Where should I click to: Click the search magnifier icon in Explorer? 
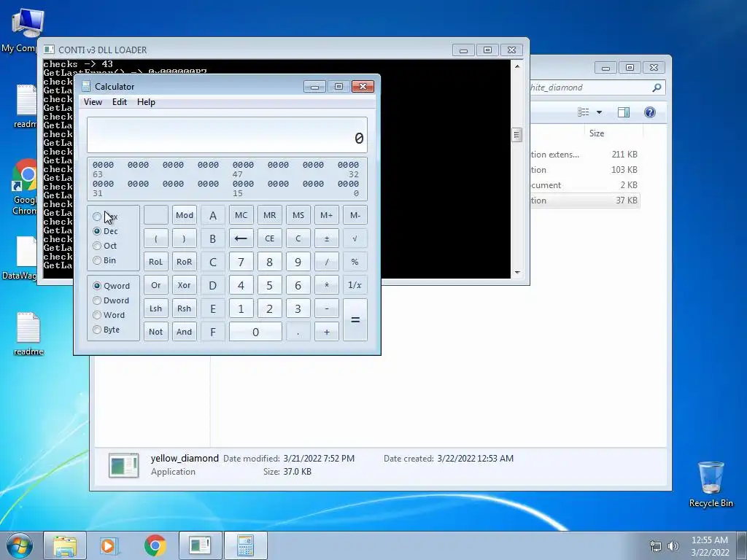pyautogui.click(x=657, y=87)
